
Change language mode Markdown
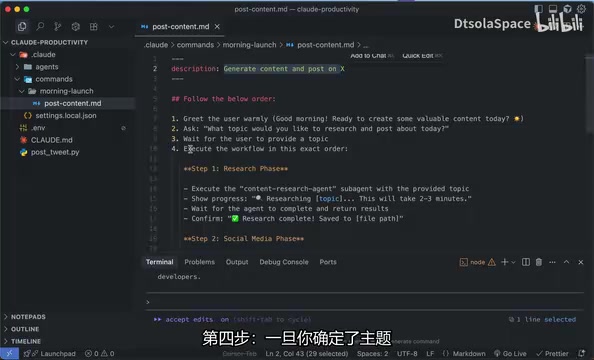464,354
